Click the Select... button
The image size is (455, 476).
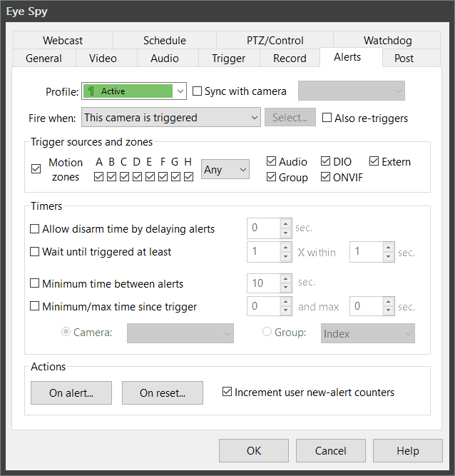pos(290,117)
